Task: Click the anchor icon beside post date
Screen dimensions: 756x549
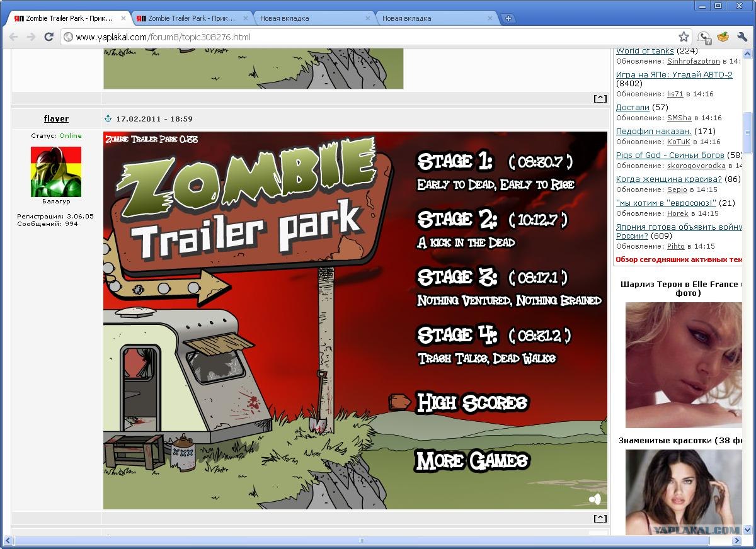Action: coord(108,118)
